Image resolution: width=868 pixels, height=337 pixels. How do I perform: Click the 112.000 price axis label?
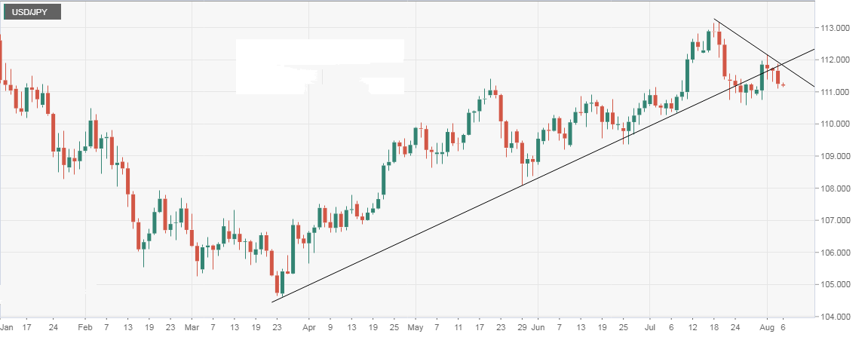click(839, 60)
